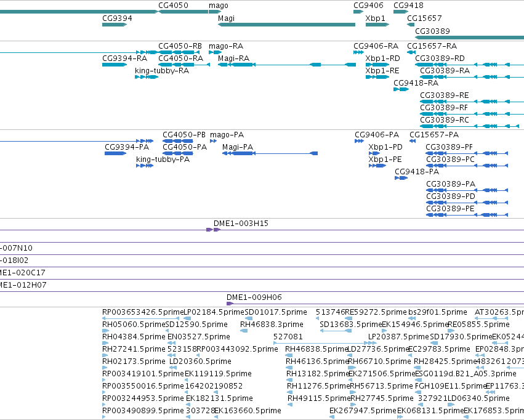This screenshot has width=524, height=420.
Task: Click the CG30389-PC protein label
Action: click(451, 160)
